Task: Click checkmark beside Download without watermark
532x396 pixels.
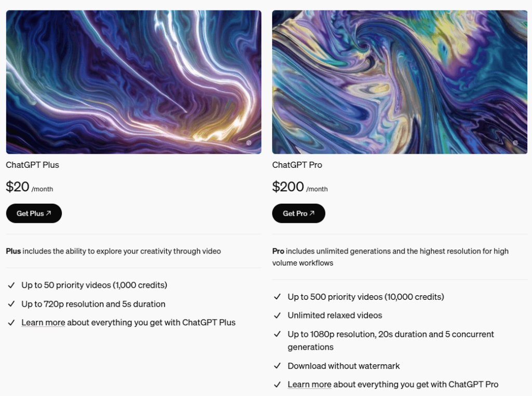Action: tap(277, 366)
